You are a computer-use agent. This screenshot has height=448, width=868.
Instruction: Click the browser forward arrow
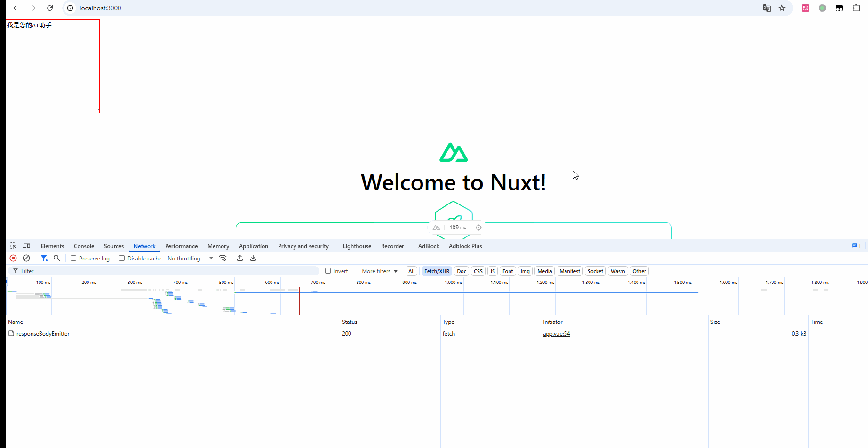(x=33, y=8)
